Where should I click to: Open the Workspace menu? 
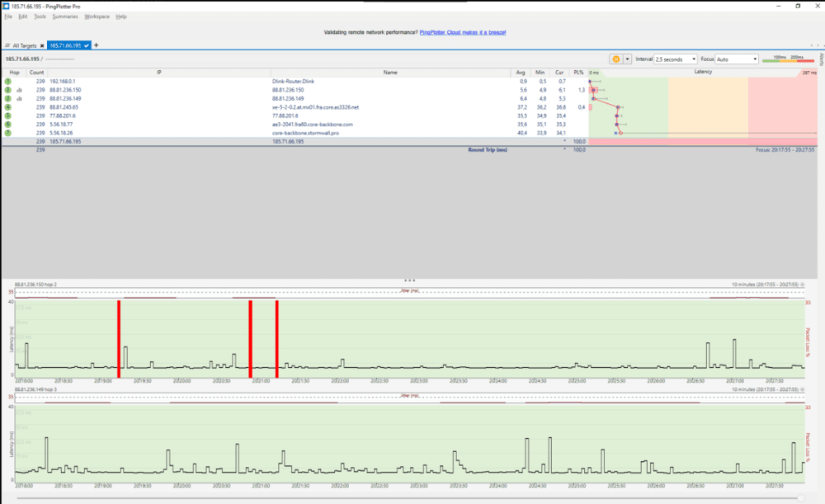pyautogui.click(x=97, y=16)
